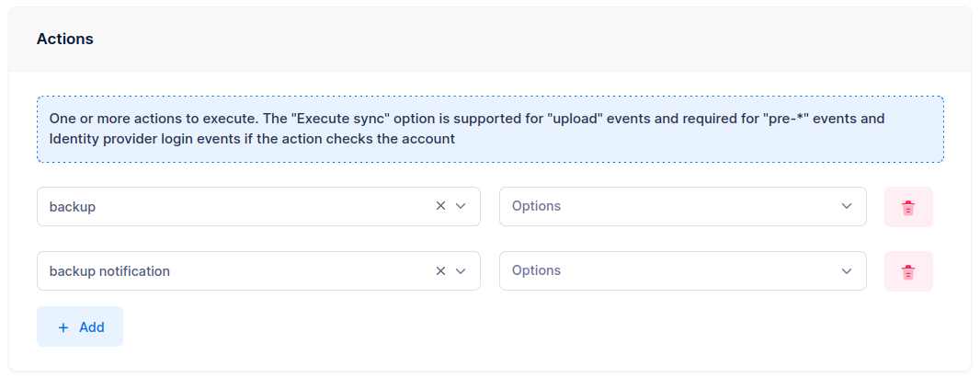Image resolution: width=980 pixels, height=378 pixels.
Task: Clear the backup selection with X
Action: pyautogui.click(x=440, y=207)
